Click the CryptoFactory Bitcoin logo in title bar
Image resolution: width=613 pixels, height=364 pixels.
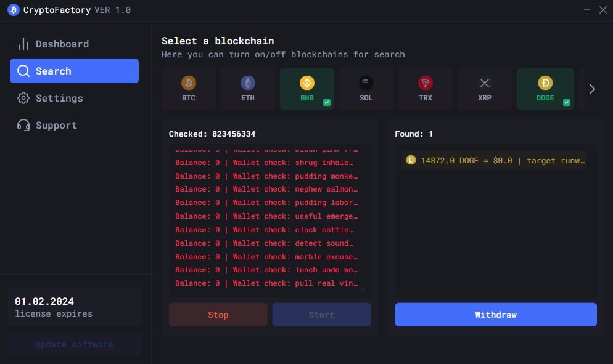point(14,10)
